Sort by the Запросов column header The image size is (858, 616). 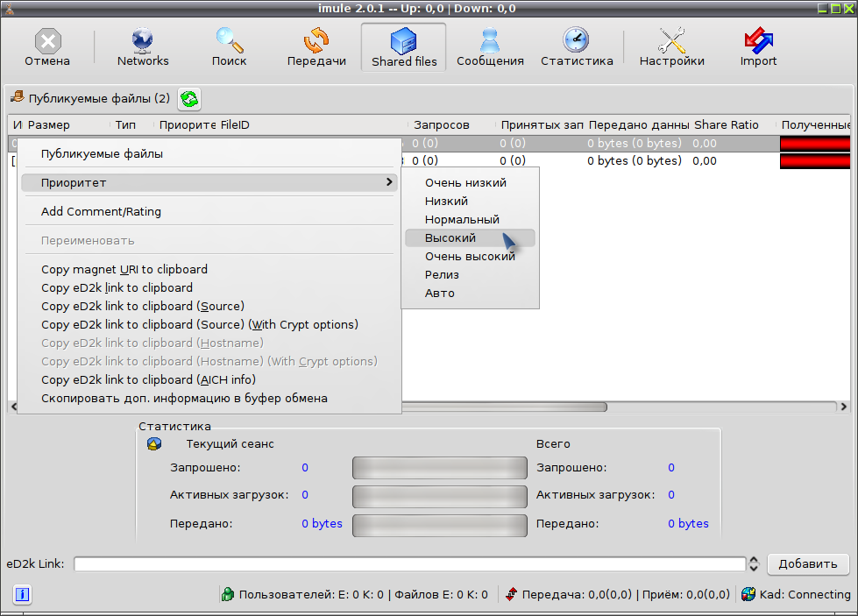pos(451,124)
